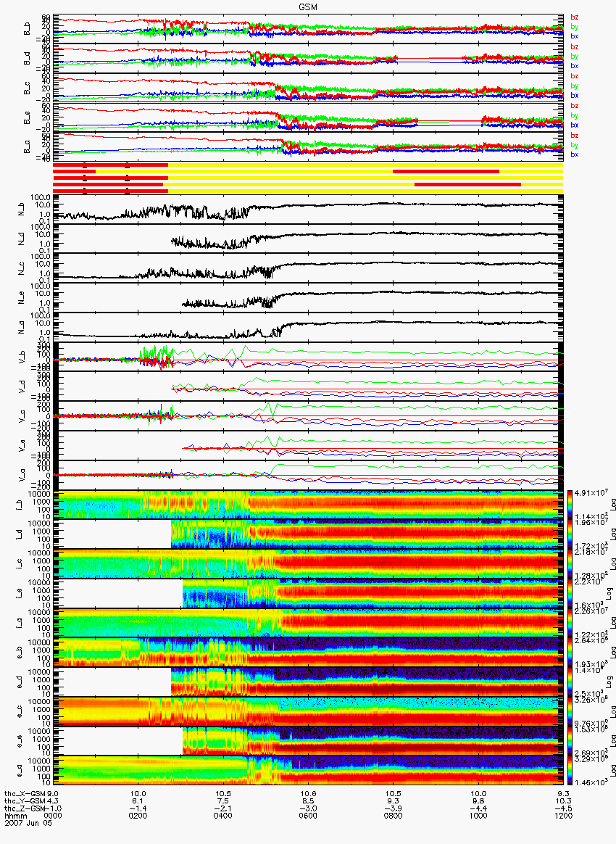Click the 0200 time tick label
The width and height of the screenshot is (616, 844).
pyautogui.click(x=138, y=816)
